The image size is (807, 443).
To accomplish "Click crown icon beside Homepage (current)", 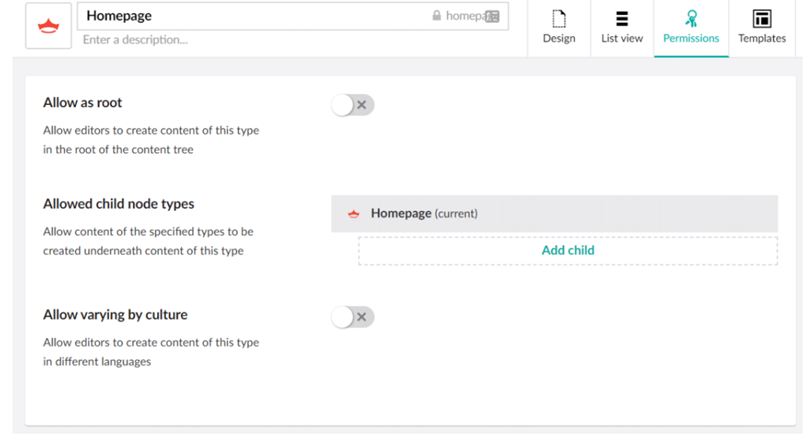I will [x=353, y=214].
